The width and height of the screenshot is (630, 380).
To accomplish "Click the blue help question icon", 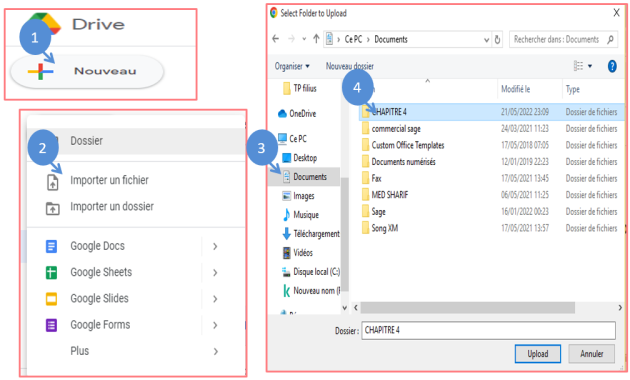I will 612,66.
